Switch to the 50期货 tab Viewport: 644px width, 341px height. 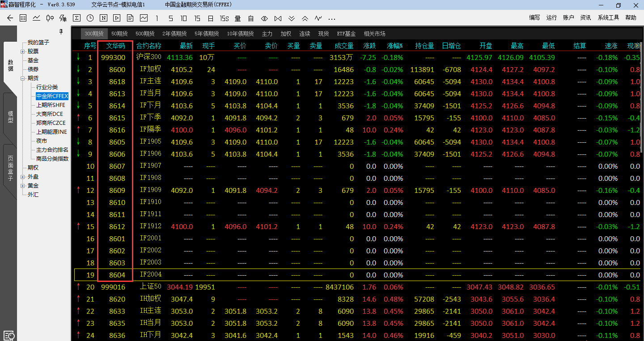click(x=119, y=34)
